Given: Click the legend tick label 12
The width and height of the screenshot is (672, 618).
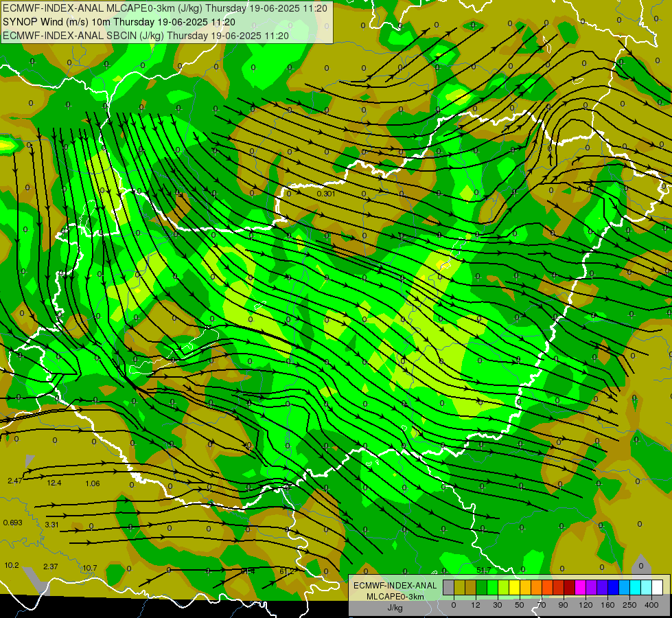Looking at the screenshot, I should coord(476,605).
